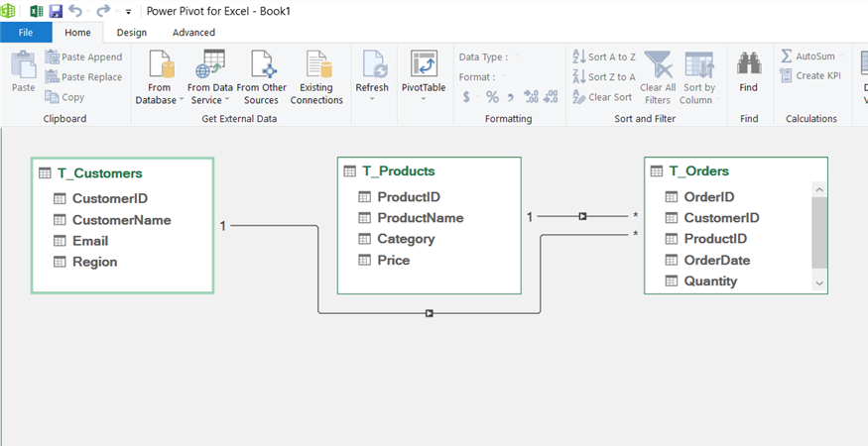
Task: Select CustomerID field in T_Customers
Action: click(110, 198)
